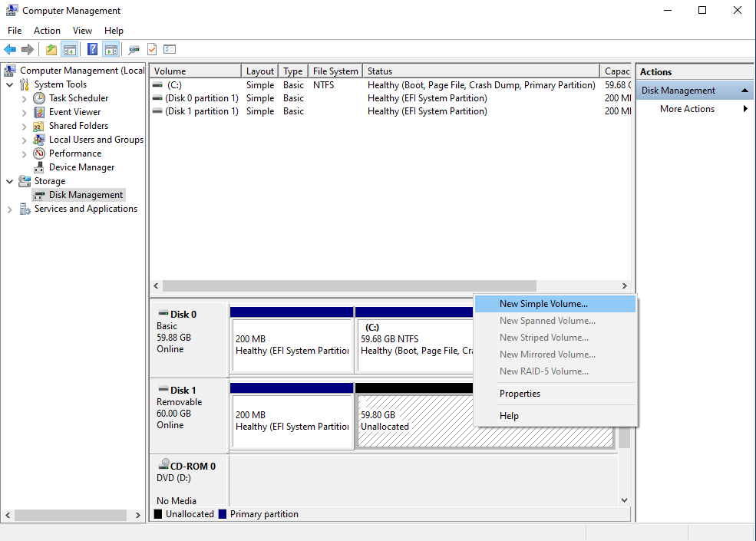Click the Up One Level folder icon
The height and width of the screenshot is (541, 756).
pyautogui.click(x=51, y=50)
